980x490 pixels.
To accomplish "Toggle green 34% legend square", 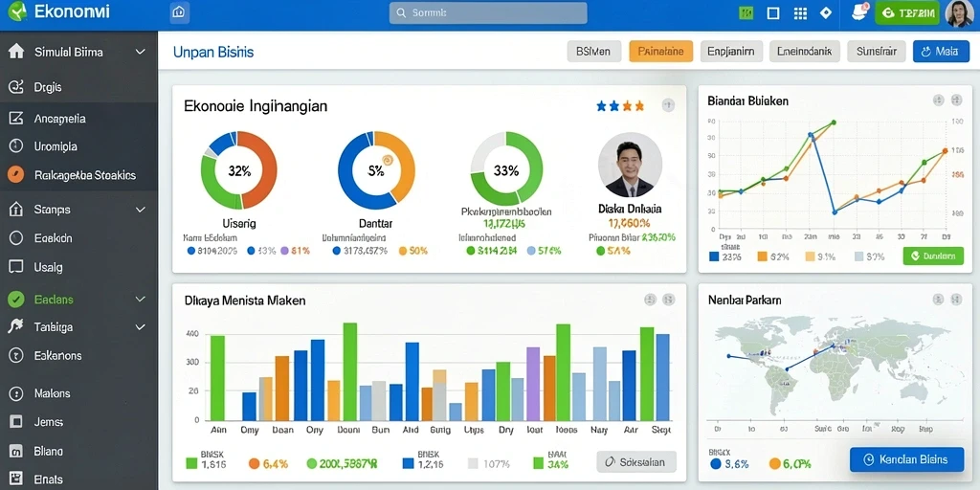I will 538,463.
